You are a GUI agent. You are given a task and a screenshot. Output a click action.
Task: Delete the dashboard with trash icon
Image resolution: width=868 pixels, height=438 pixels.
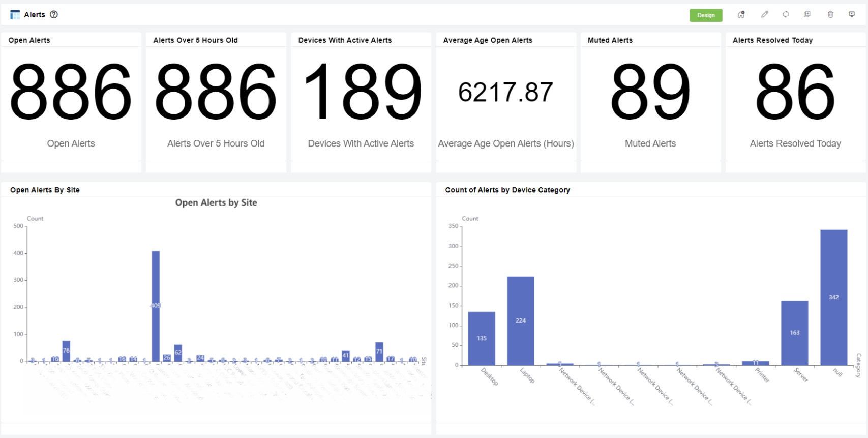[830, 15]
